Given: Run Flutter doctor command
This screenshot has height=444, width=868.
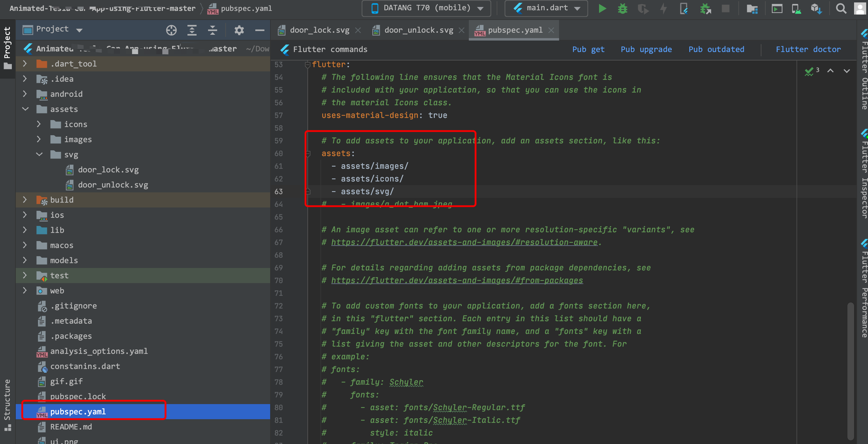Looking at the screenshot, I should (x=808, y=50).
